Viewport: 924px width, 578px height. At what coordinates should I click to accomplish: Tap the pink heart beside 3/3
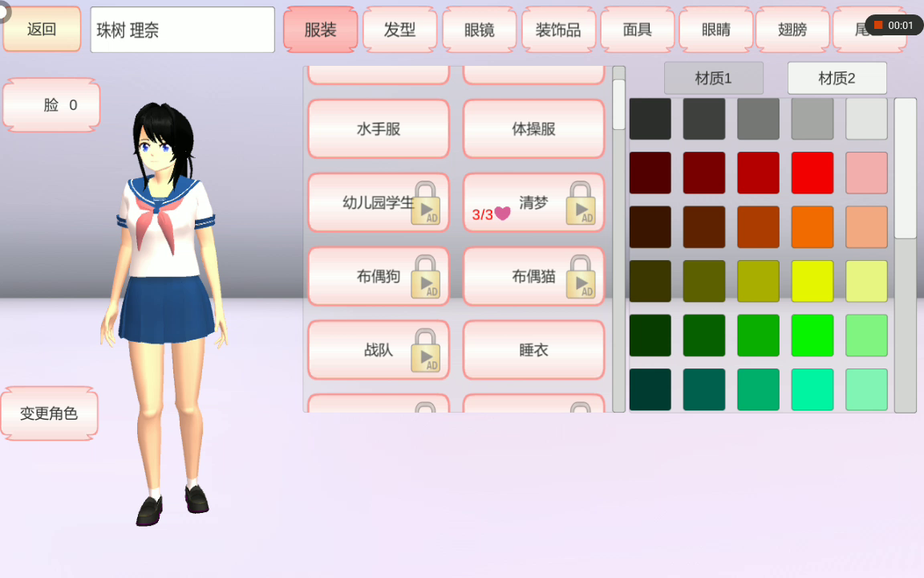(x=503, y=214)
